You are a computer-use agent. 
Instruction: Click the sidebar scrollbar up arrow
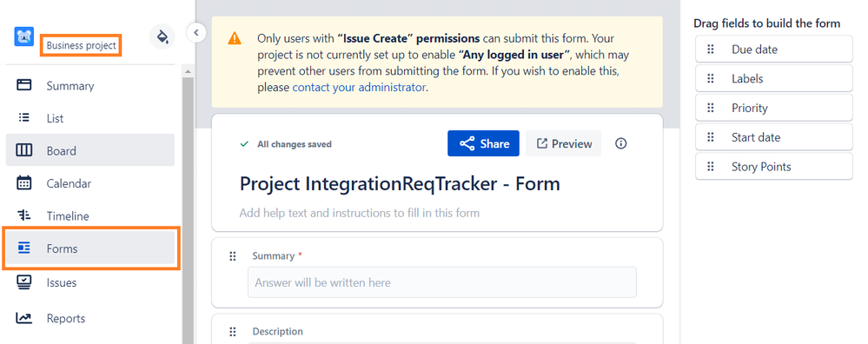click(x=188, y=72)
